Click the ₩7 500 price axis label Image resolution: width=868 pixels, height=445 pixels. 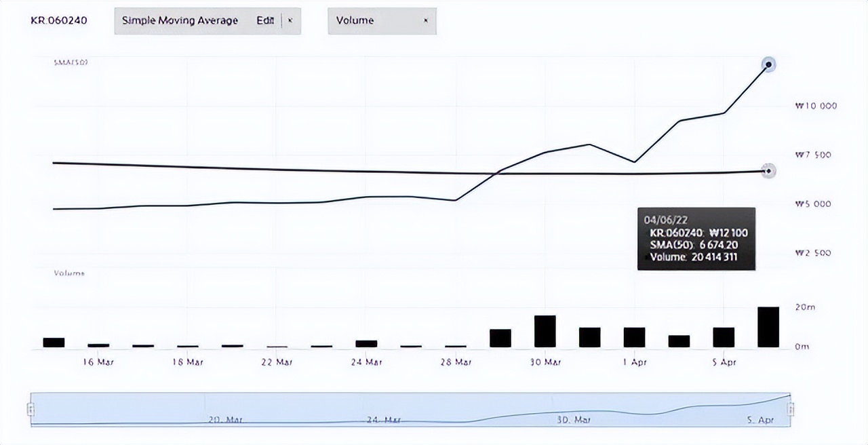pos(813,155)
